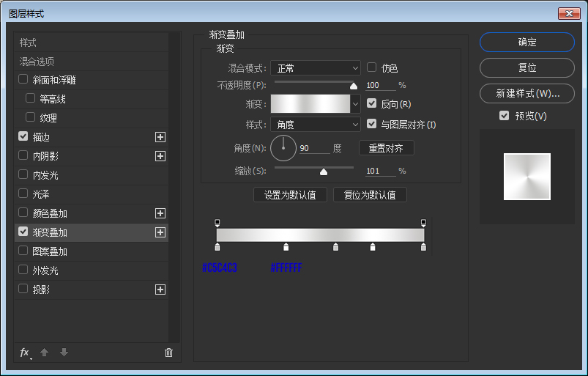Select the 图案叠加 effect row
The height and width of the screenshot is (376, 588).
coord(91,251)
